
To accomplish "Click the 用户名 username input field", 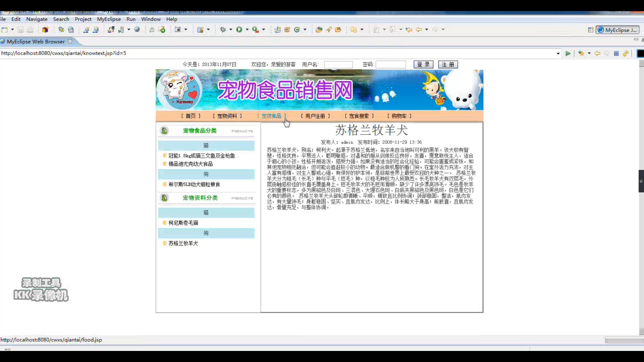I will 338,65.
